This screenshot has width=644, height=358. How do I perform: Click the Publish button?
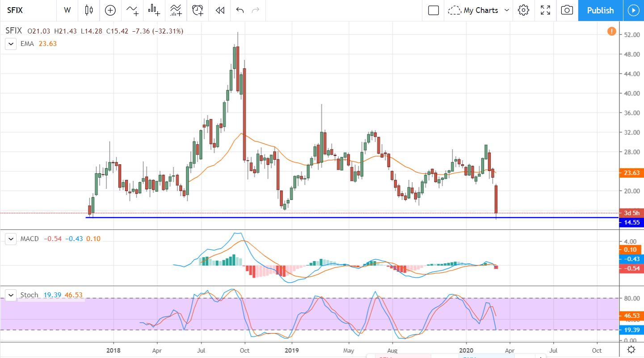[600, 10]
